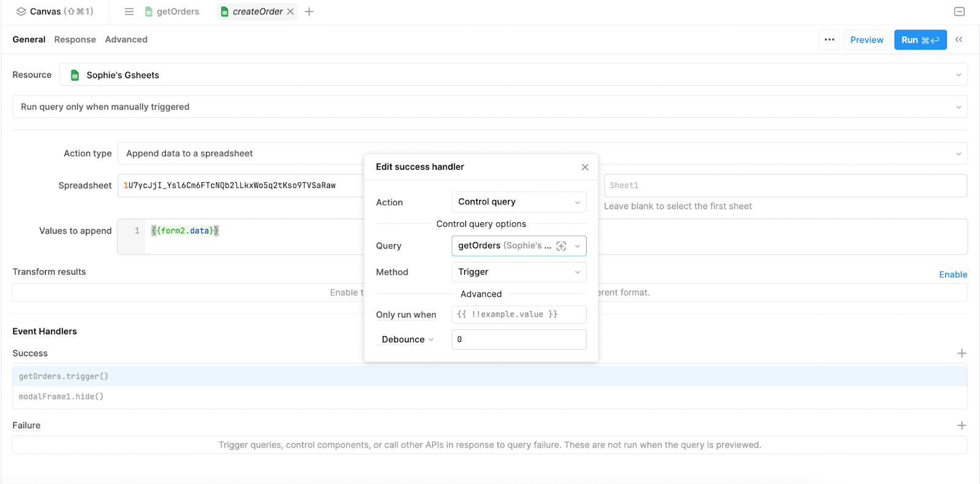Screen dimensions: 980x484
Task: Click the Sheet1 sheet name field
Action: (x=785, y=185)
